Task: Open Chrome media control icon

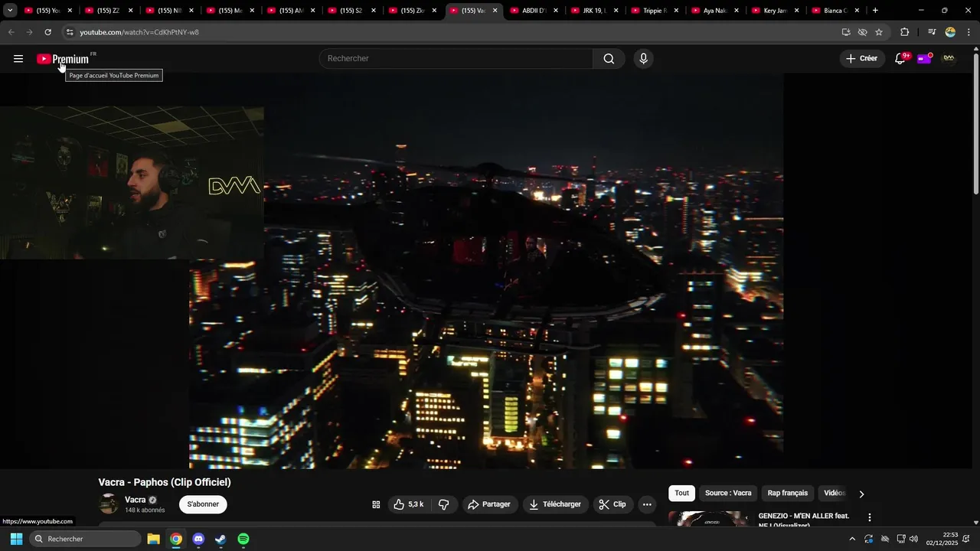Action: tap(932, 32)
